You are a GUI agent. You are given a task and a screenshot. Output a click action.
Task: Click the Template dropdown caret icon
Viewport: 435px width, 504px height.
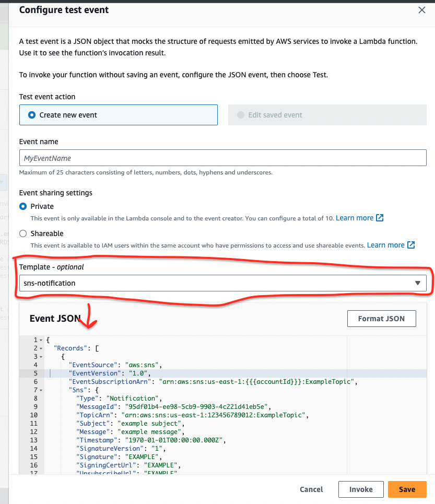418,283
